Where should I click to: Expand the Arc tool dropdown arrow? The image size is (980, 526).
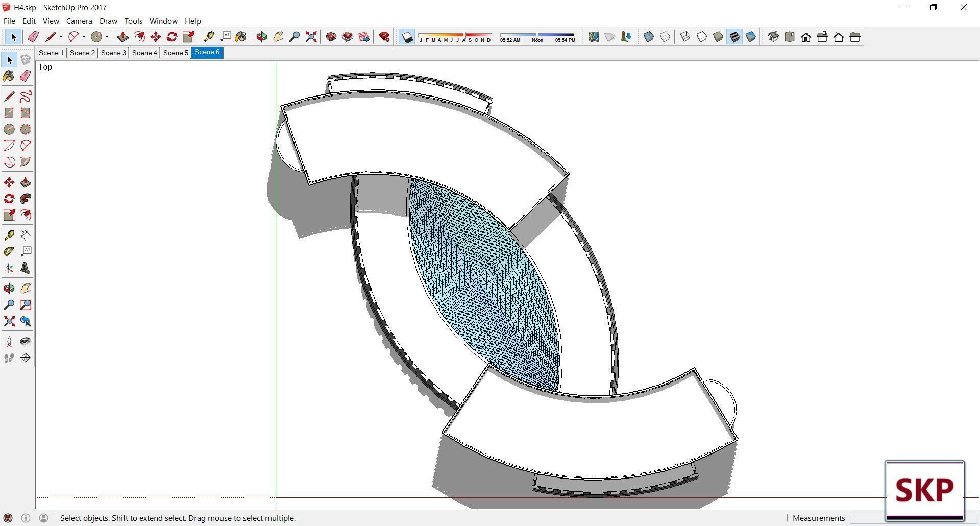coord(84,37)
